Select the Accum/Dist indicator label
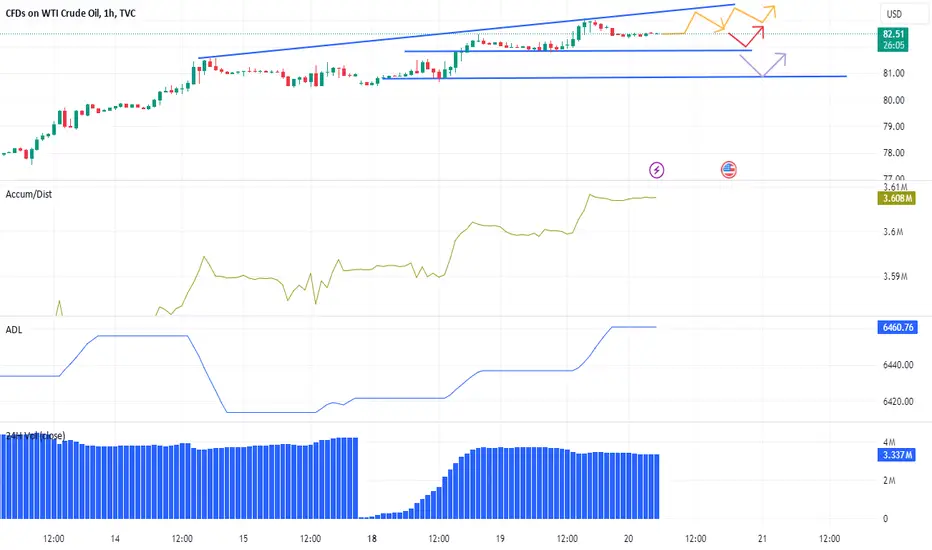Viewport: 932px width, 550px height. [29, 194]
